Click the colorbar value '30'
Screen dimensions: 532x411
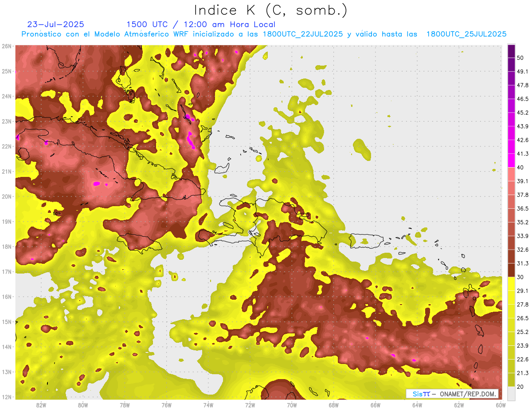click(x=520, y=277)
